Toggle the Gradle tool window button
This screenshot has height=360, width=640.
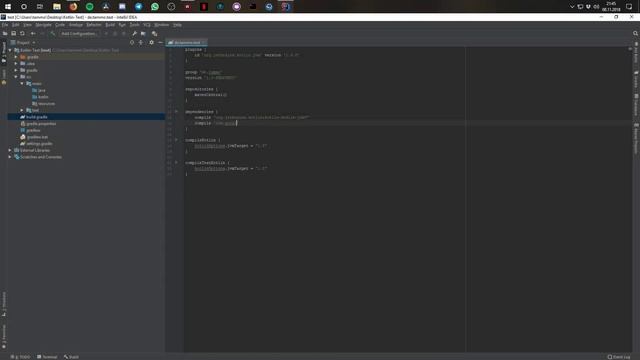click(x=636, y=79)
